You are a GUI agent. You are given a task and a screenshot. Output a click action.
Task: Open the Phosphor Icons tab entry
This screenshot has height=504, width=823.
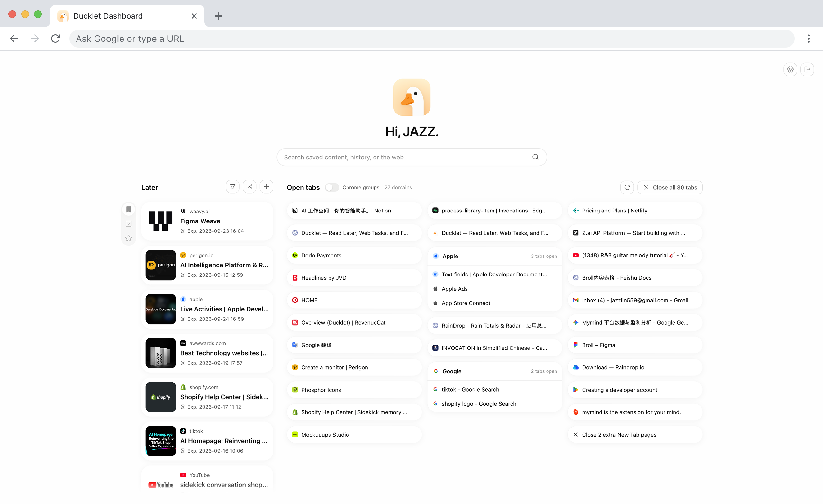pyautogui.click(x=354, y=390)
